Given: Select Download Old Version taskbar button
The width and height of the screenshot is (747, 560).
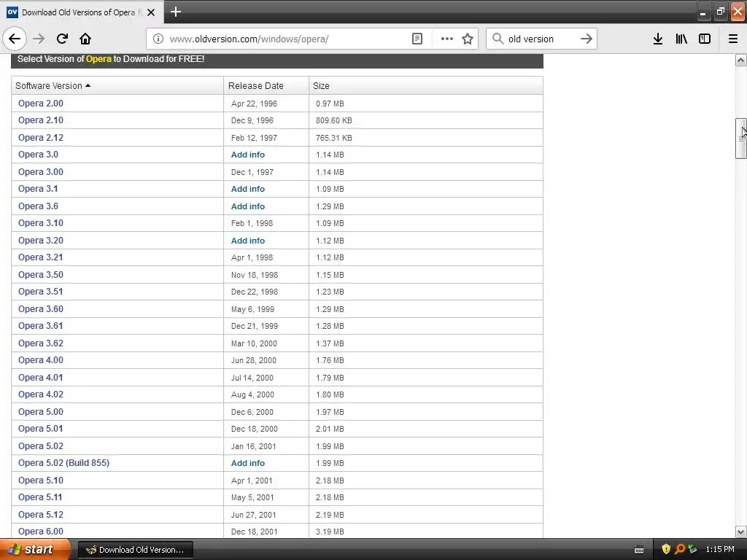Looking at the screenshot, I should tap(135, 550).
